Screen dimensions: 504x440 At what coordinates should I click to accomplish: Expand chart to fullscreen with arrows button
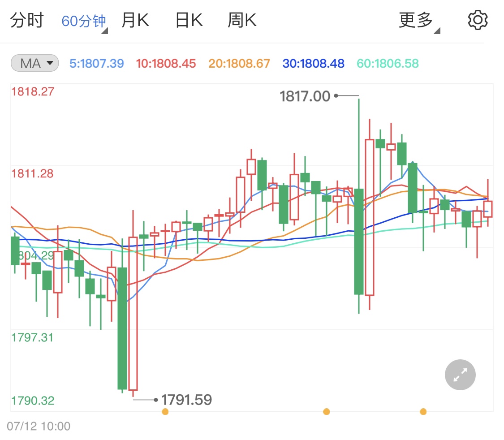tap(460, 375)
